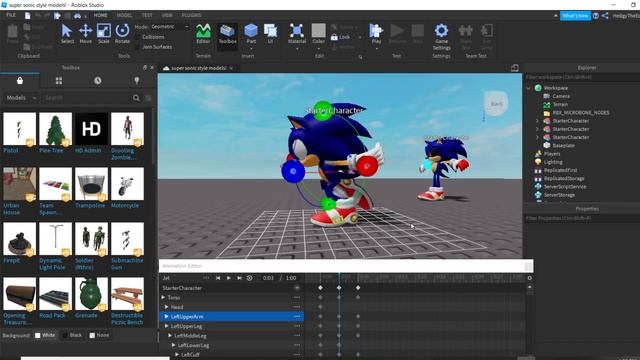Expand the LeftUpperArm track
640x360 pixels.
click(x=167, y=316)
